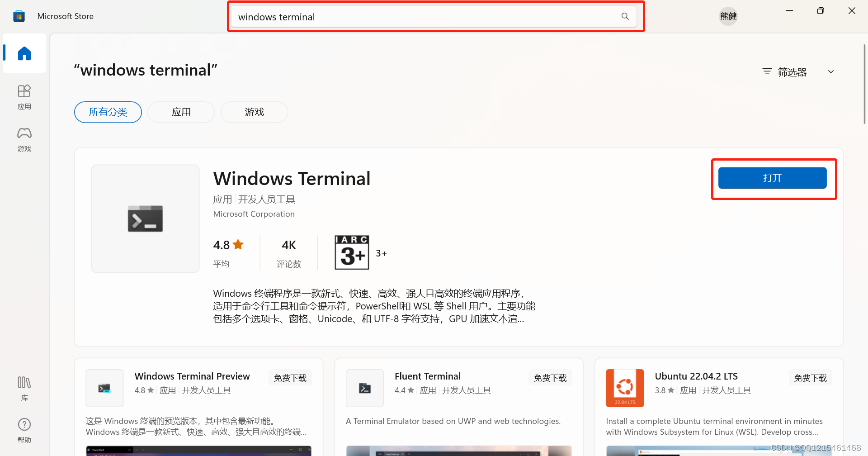Screen dimensions: 868x456
Task: Click the Fluent Terminal app icon
Action: tap(365, 388)
